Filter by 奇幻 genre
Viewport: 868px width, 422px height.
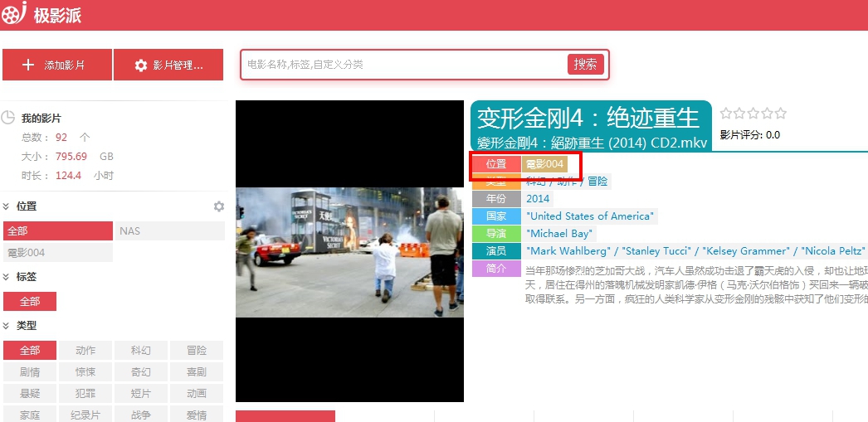point(140,371)
